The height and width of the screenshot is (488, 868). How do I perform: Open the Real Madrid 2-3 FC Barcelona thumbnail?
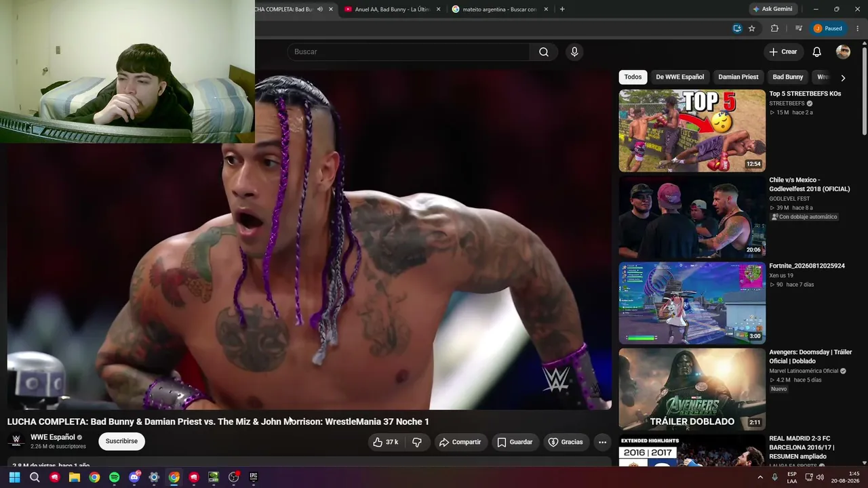pos(692,451)
